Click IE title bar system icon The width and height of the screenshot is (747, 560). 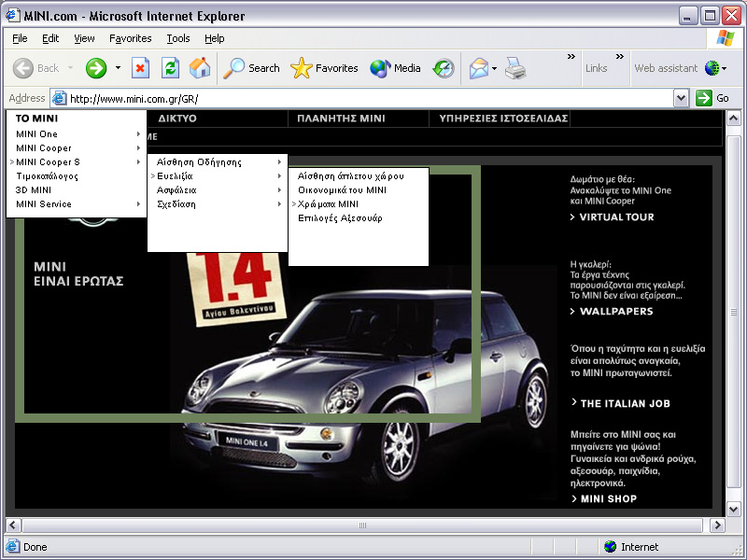pyautogui.click(x=13, y=16)
